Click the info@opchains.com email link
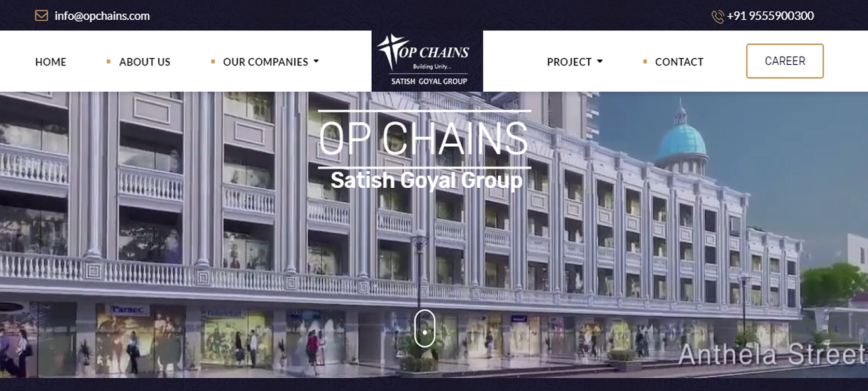868x391 pixels. click(102, 16)
